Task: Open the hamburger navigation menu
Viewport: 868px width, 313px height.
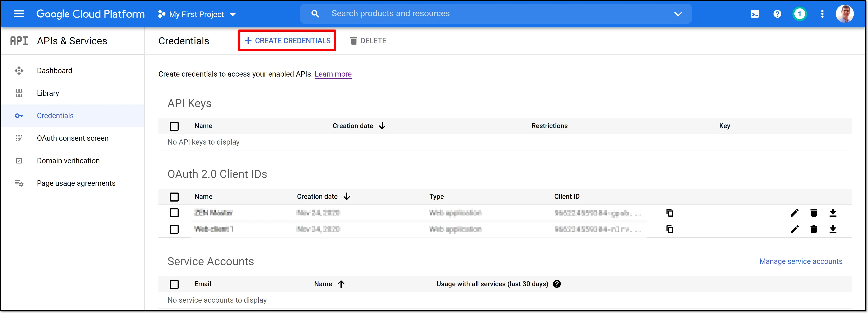Action: click(19, 14)
